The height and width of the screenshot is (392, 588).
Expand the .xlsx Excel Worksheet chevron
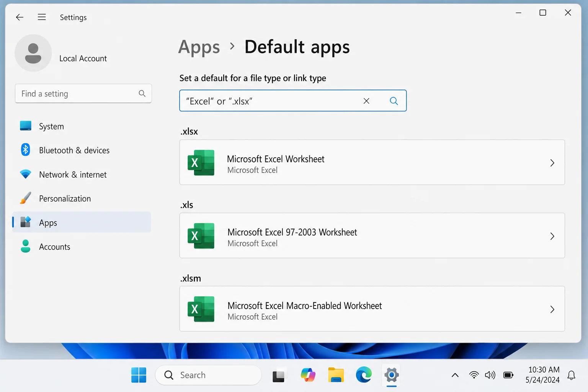552,163
